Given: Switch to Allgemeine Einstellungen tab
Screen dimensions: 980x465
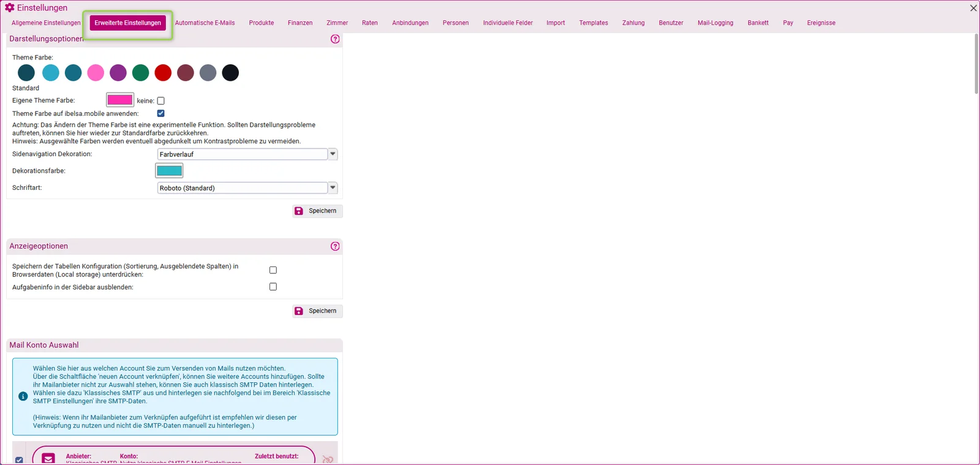Looking at the screenshot, I should [x=46, y=23].
